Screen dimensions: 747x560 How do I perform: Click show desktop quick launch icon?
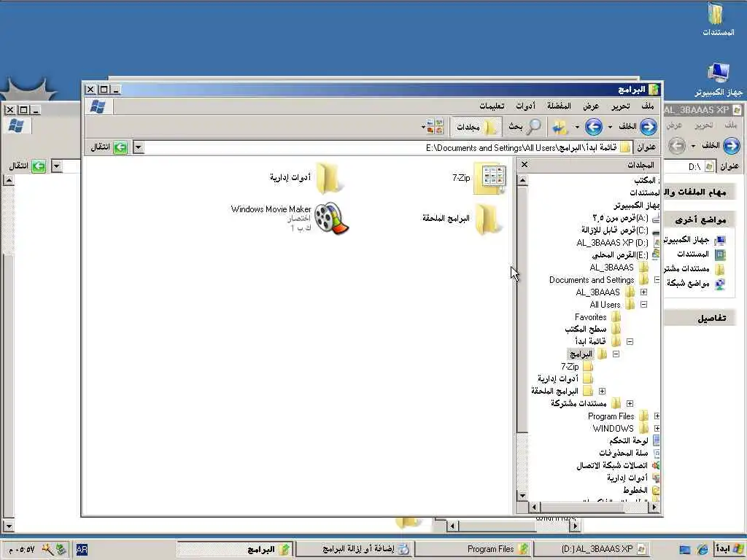point(684,550)
